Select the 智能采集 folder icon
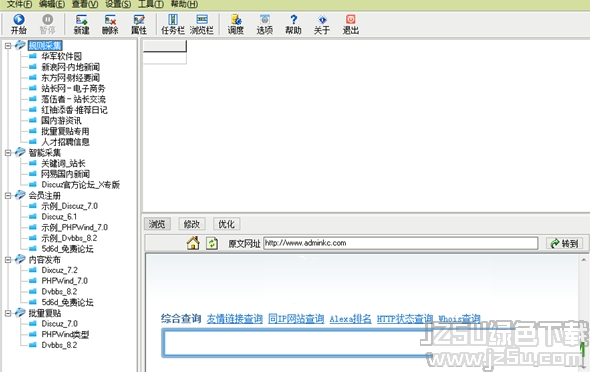590x372 pixels. pos(20,152)
